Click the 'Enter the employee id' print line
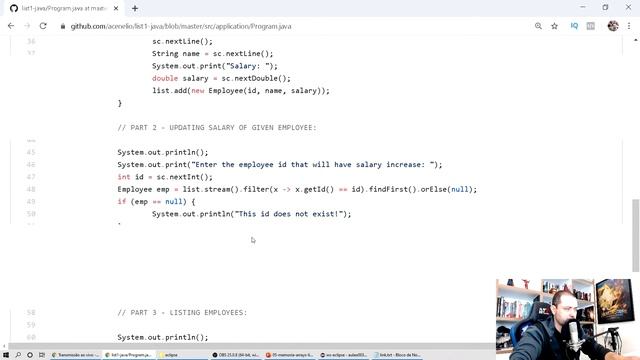This screenshot has width=640, height=360. (x=280, y=164)
